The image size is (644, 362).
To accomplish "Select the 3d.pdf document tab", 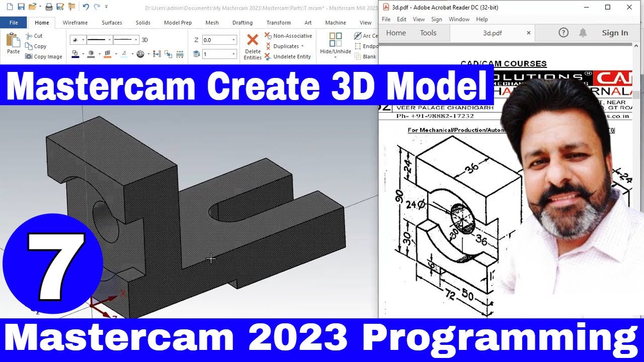I will 492,33.
